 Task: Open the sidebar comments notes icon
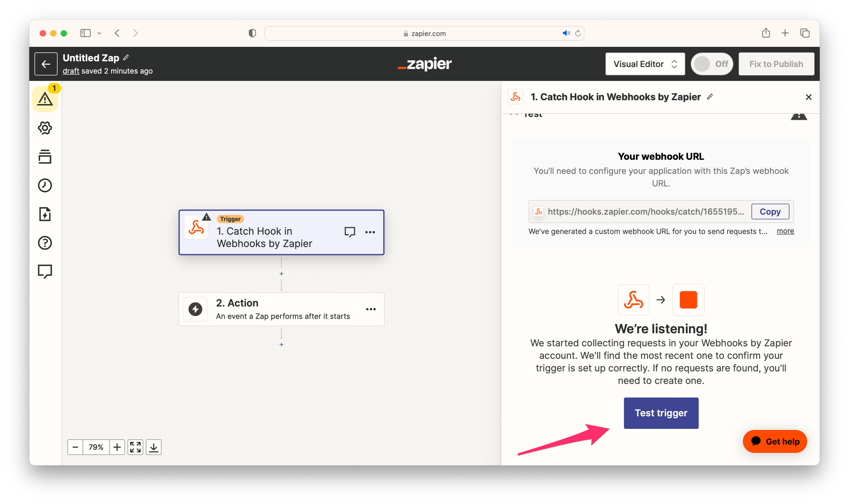tap(45, 271)
